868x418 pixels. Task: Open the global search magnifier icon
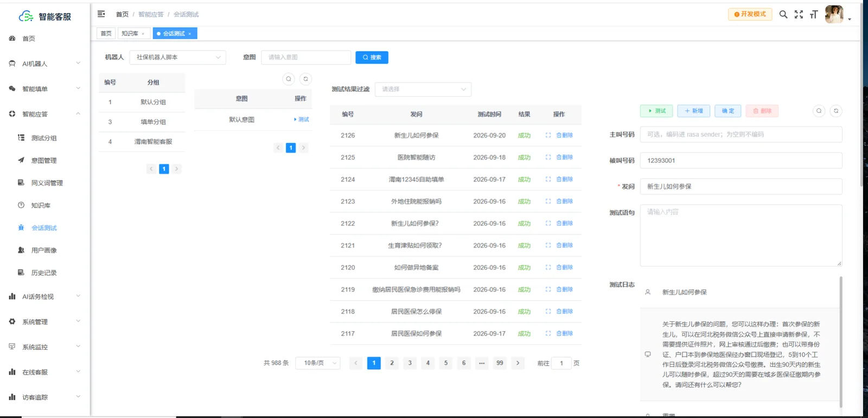click(x=783, y=15)
